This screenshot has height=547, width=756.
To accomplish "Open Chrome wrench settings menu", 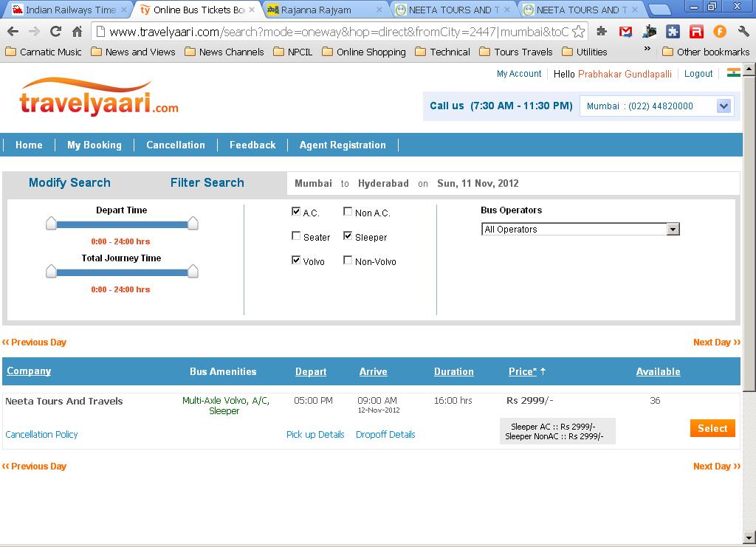I will point(743,32).
